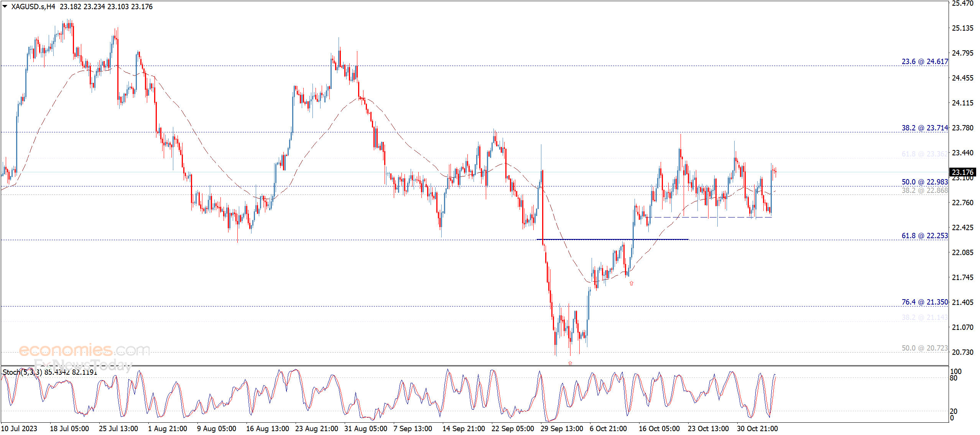The width and height of the screenshot is (980, 435).
Task: Click the 21.745 price scale value
Action: 962,277
